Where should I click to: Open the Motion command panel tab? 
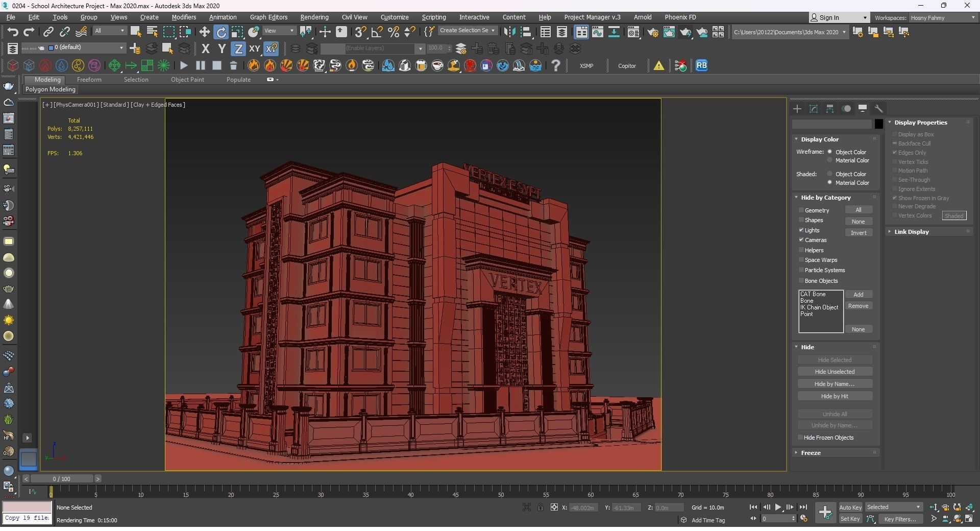click(x=846, y=109)
